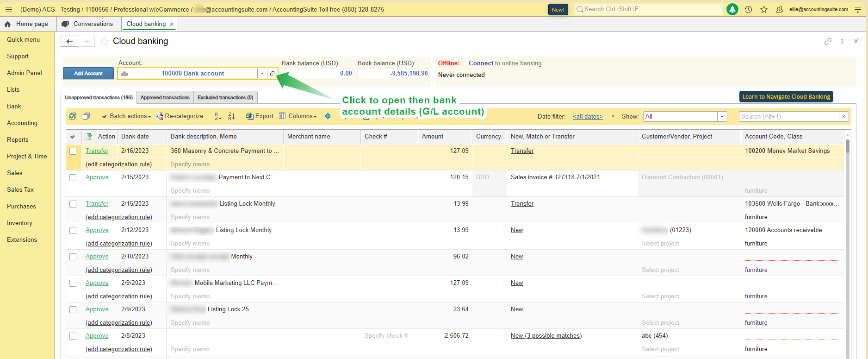Click the Bank balance value field
Image resolution: width=868 pixels, height=359 pixels.
(317, 73)
